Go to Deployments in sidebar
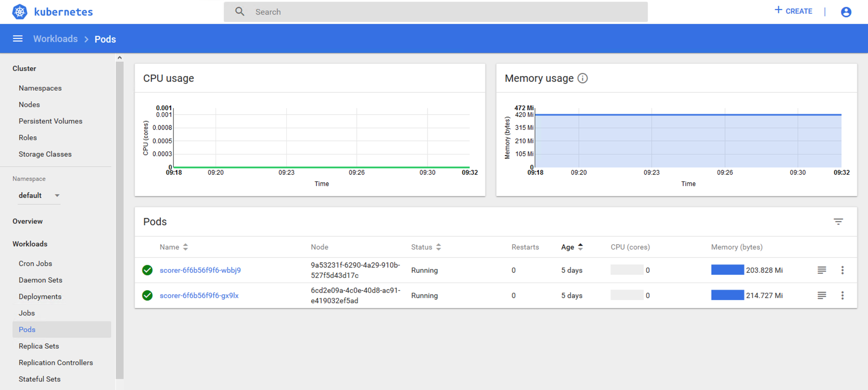The image size is (868, 390). tap(40, 297)
